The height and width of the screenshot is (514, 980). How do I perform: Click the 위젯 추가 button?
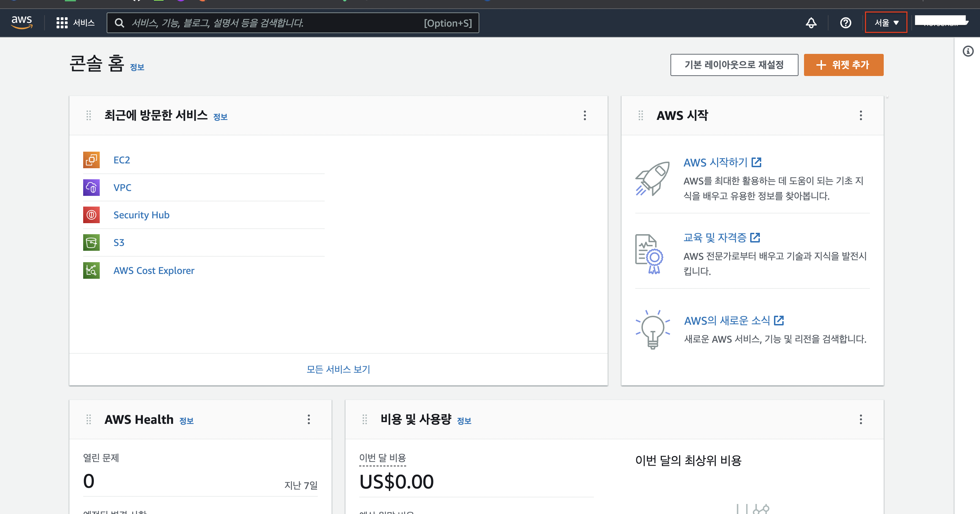pos(843,65)
